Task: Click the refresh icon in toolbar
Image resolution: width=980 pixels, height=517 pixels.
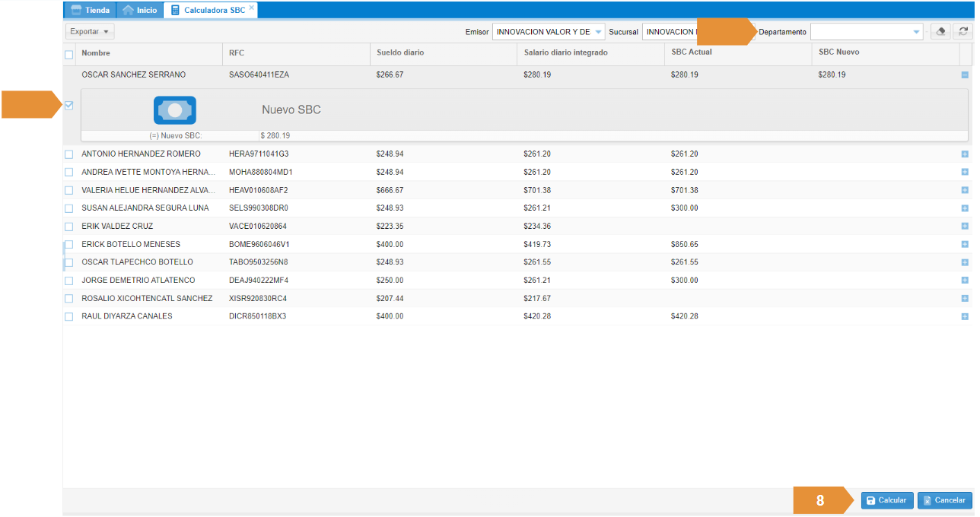Action: [963, 32]
